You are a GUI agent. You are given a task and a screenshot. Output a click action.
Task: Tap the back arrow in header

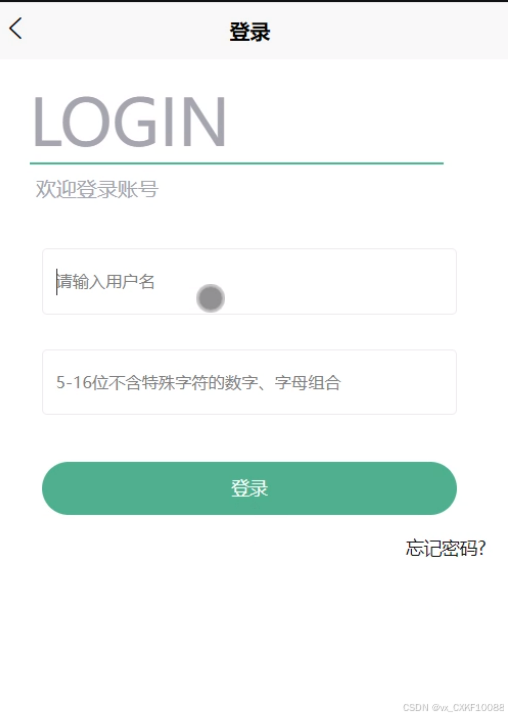point(16,28)
